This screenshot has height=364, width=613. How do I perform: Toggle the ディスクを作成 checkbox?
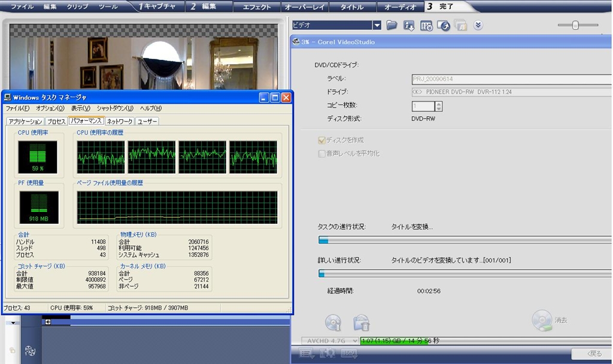pyautogui.click(x=321, y=140)
